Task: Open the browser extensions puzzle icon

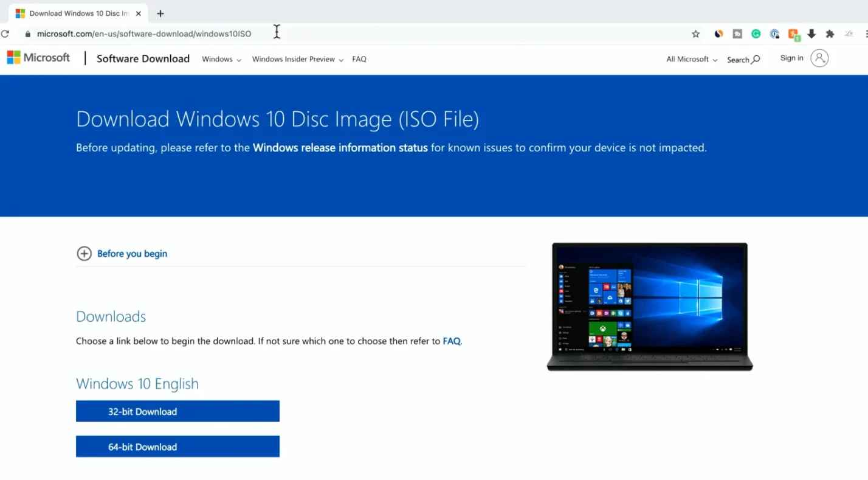Action: [x=830, y=33]
